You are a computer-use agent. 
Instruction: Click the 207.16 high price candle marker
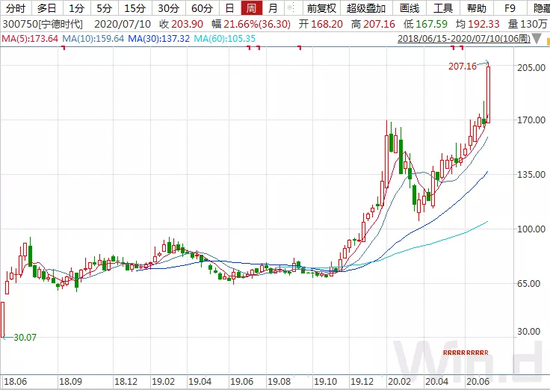pyautogui.click(x=463, y=66)
